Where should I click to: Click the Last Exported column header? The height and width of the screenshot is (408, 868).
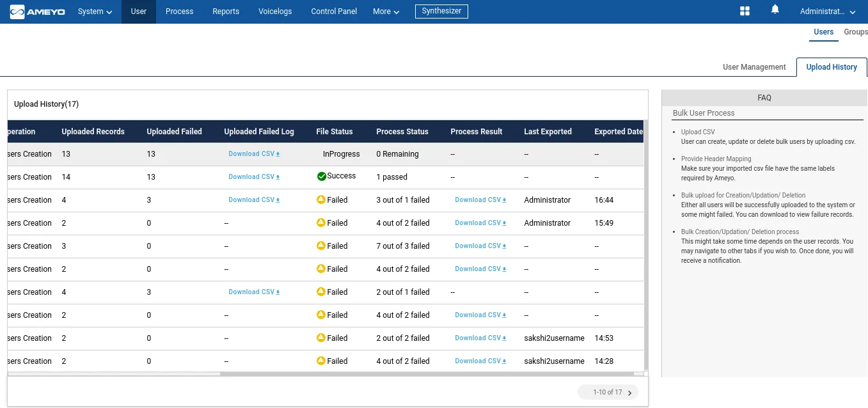(548, 132)
